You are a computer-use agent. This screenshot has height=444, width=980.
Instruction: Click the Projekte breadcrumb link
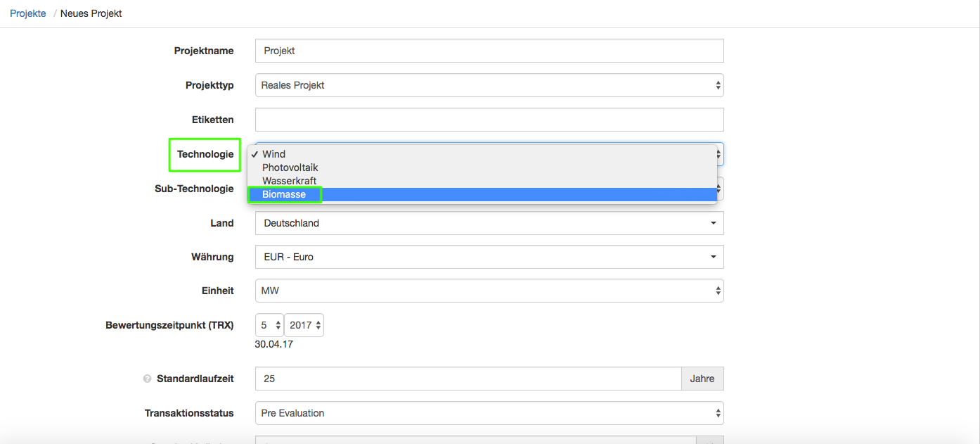(x=27, y=13)
